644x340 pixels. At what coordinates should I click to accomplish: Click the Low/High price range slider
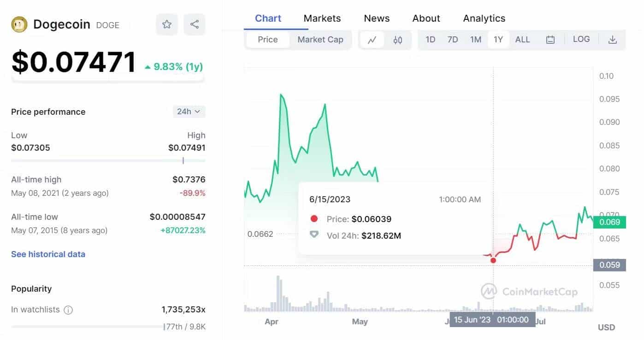click(108, 161)
